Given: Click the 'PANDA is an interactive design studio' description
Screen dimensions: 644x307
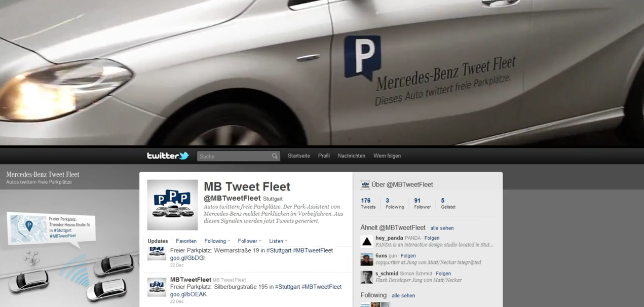Looking at the screenshot, I should pos(434,245).
